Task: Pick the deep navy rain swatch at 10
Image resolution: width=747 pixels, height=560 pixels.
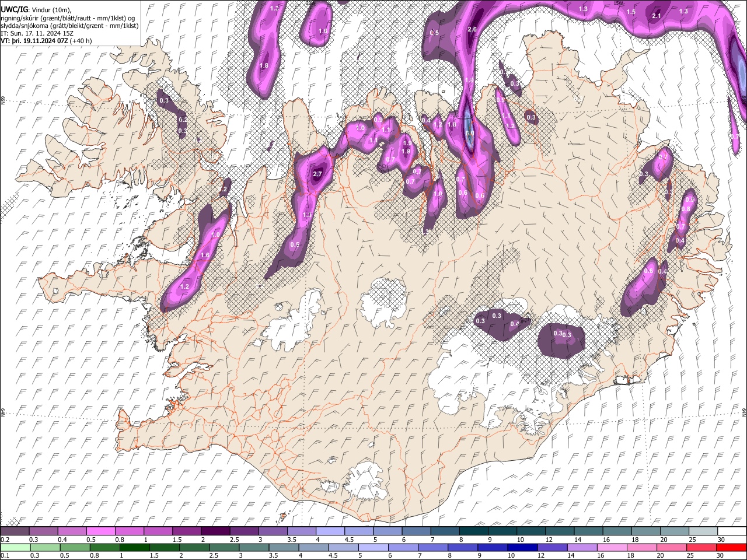Action: coord(522,547)
